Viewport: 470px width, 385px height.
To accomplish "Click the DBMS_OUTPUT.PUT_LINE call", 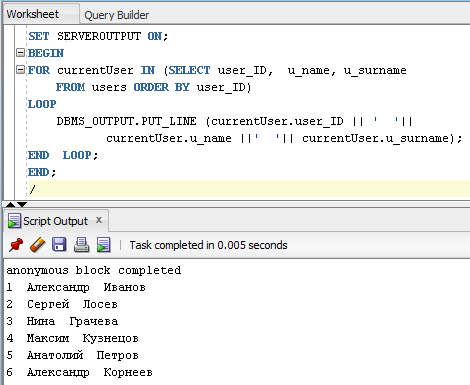I will point(126,121).
